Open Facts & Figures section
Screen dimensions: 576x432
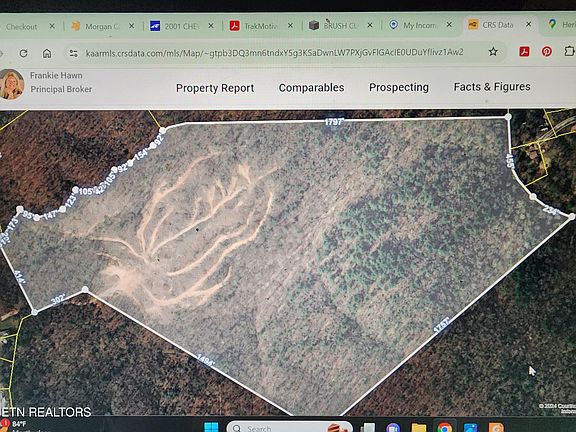pos(492,87)
